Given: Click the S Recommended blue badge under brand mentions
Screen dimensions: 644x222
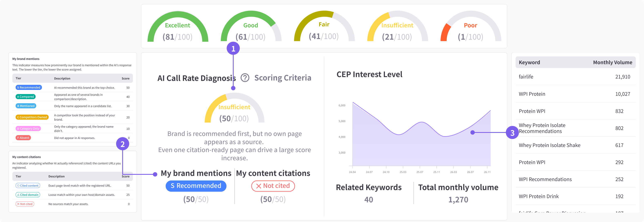Looking at the screenshot, I should coord(196,186).
